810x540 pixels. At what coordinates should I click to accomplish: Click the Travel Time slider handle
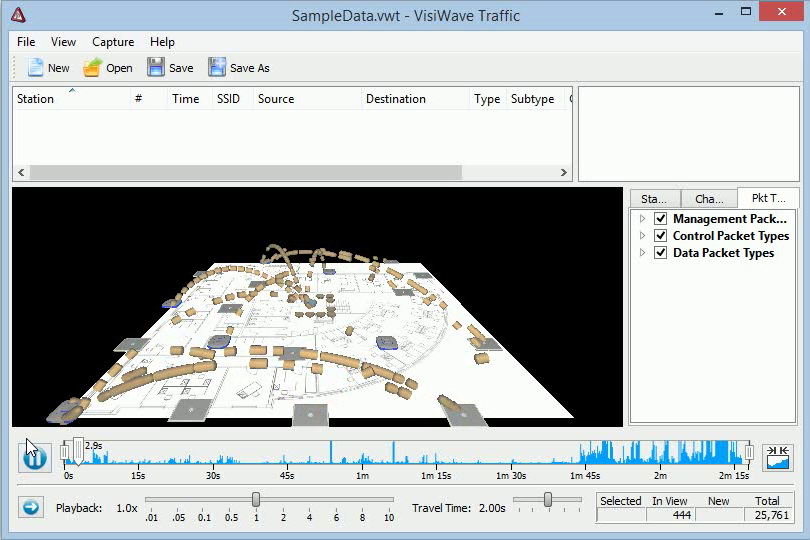tap(548, 499)
